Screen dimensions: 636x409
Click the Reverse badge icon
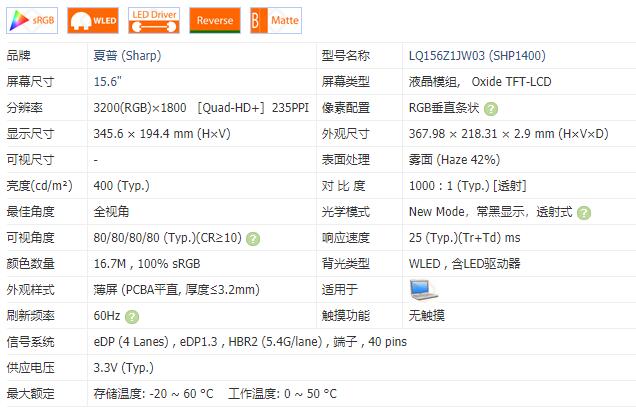point(215,20)
